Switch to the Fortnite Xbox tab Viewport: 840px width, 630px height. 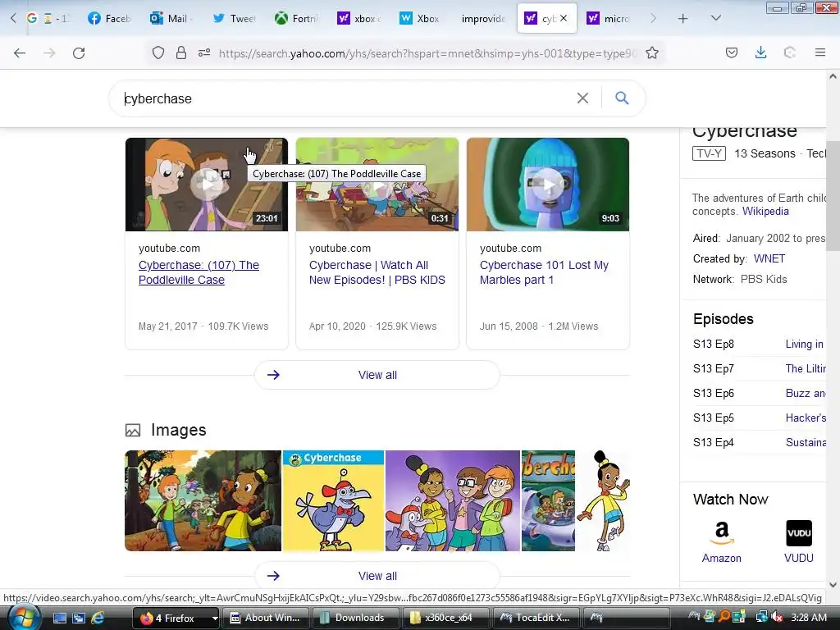296,19
